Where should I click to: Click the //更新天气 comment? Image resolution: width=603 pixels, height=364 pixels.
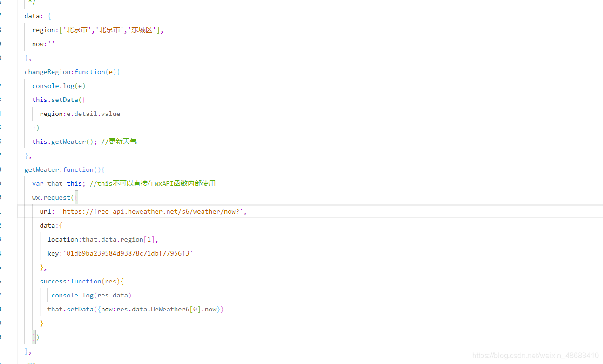pyautogui.click(x=119, y=142)
